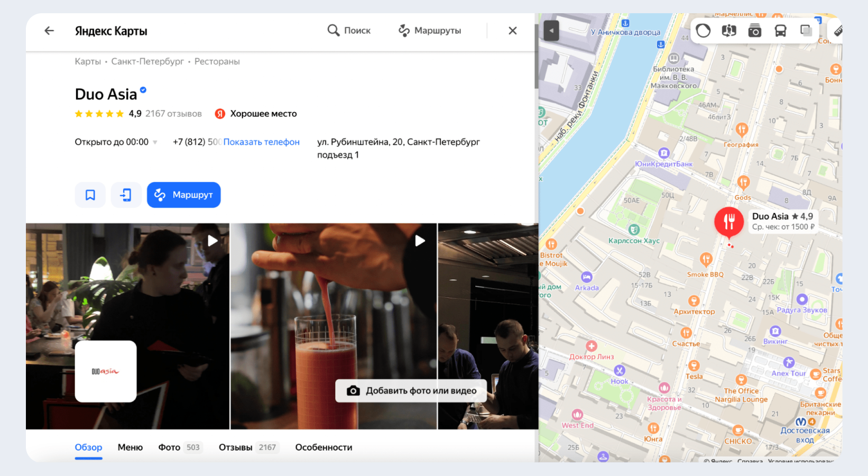868x476 pixels.
Task: Open the map layers stacked-squares icon
Action: pos(806,31)
